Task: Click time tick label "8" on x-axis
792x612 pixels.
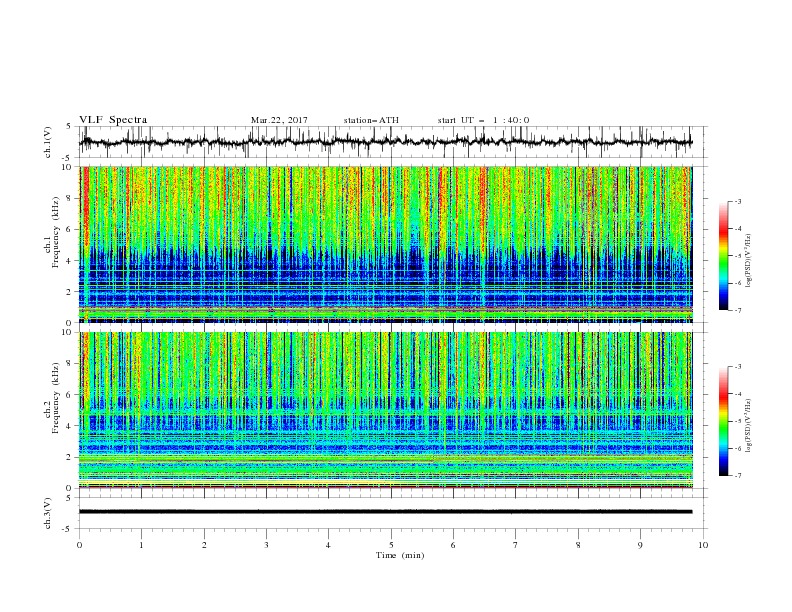Action: click(578, 545)
